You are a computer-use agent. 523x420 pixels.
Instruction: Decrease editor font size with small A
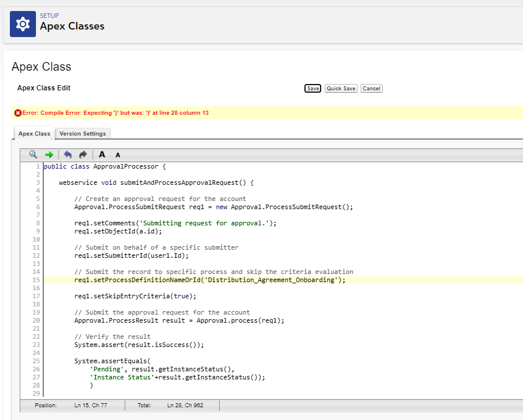[x=118, y=155]
